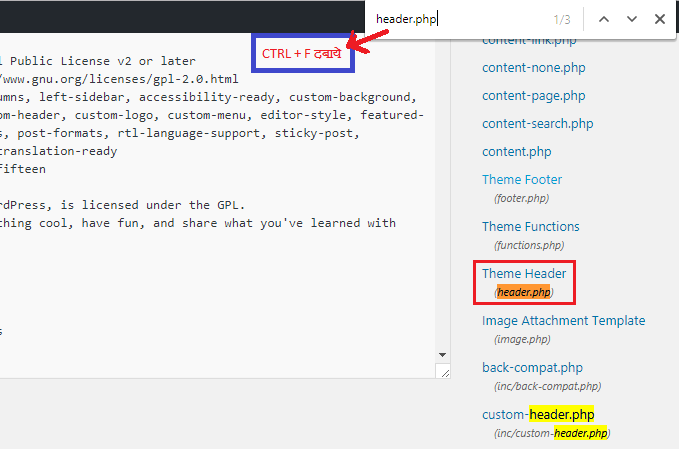Open custom-header.php file

[538, 415]
